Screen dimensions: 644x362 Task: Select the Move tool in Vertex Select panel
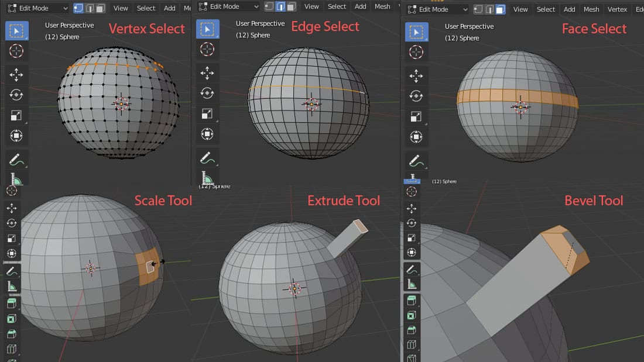pyautogui.click(x=16, y=74)
